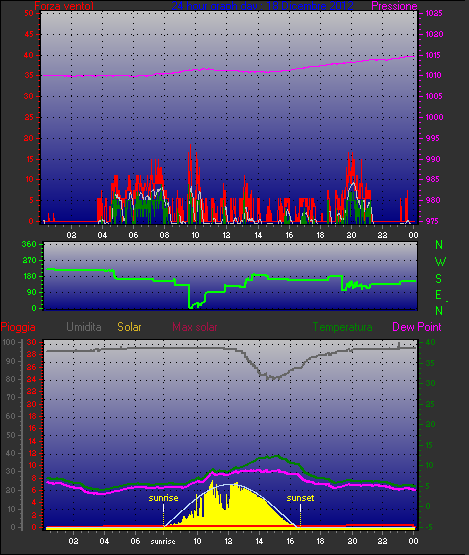
Task: Click the W compass direction label
Action: click(x=440, y=262)
